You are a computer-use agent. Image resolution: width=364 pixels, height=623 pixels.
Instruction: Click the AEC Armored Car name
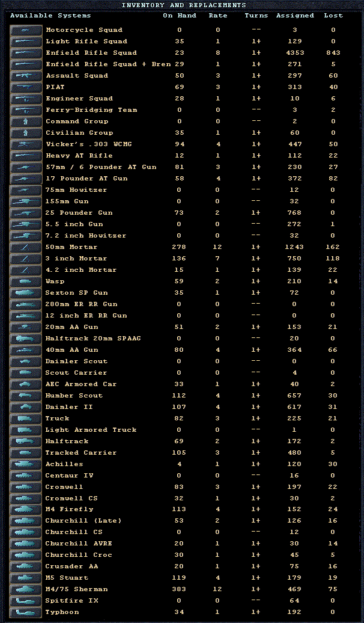(x=81, y=385)
